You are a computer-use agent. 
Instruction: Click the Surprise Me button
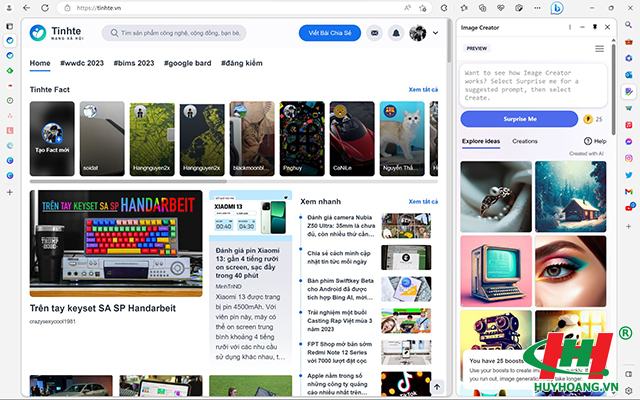[x=520, y=119]
